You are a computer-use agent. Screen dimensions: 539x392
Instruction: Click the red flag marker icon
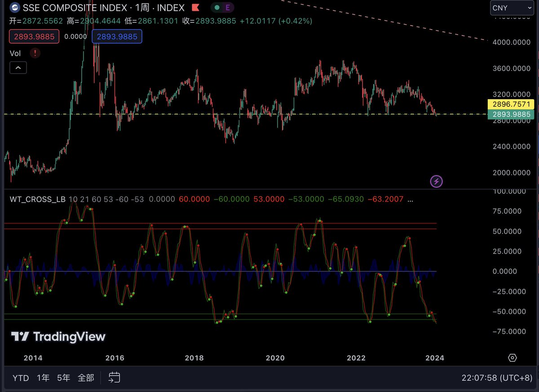click(195, 8)
